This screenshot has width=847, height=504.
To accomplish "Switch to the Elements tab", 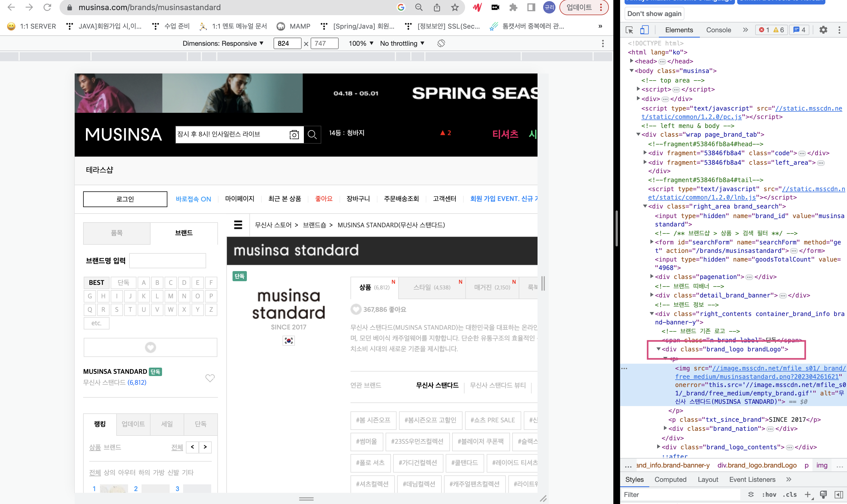I will click(x=679, y=30).
